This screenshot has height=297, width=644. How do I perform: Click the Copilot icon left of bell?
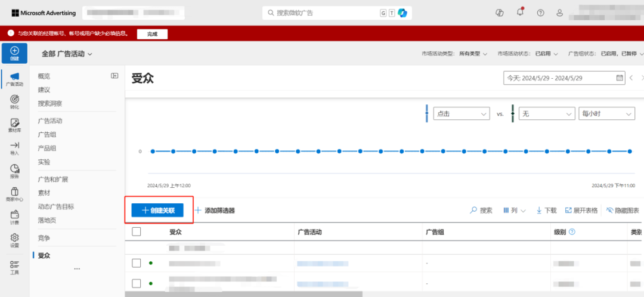[500, 13]
